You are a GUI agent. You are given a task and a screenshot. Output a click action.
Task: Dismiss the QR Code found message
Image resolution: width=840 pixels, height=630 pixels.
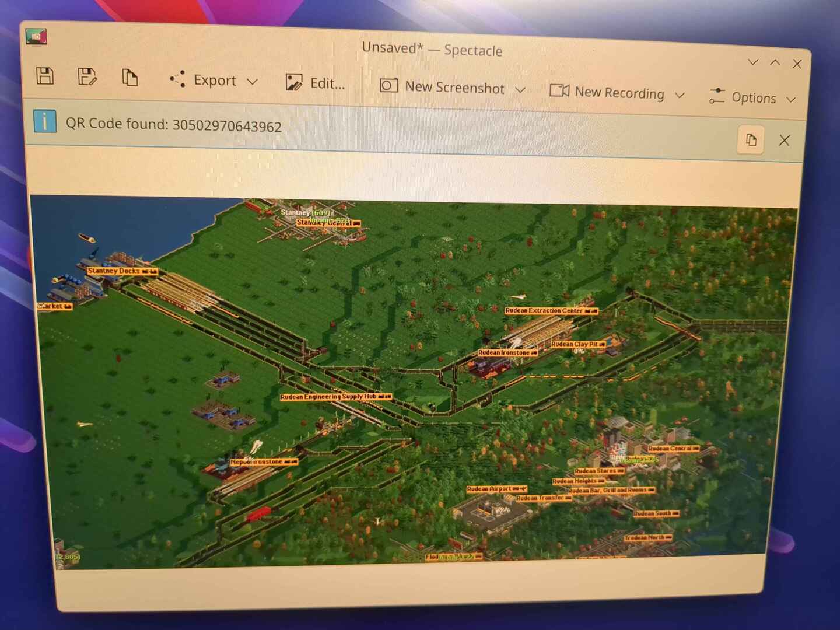(x=784, y=140)
